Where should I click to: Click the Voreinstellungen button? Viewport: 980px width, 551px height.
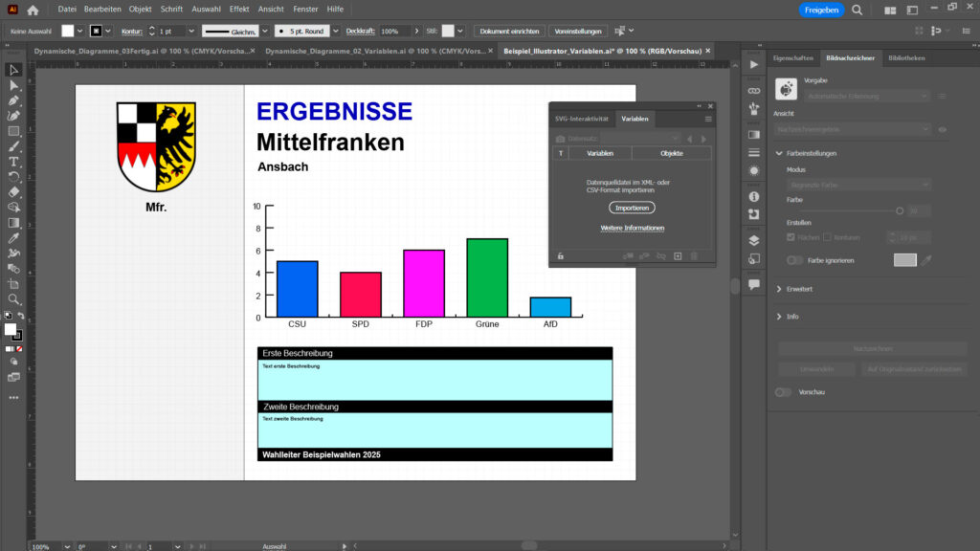(x=578, y=32)
